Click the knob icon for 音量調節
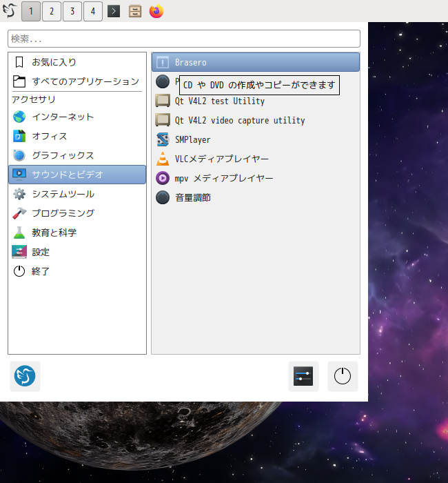This screenshot has width=448, height=483. click(163, 197)
